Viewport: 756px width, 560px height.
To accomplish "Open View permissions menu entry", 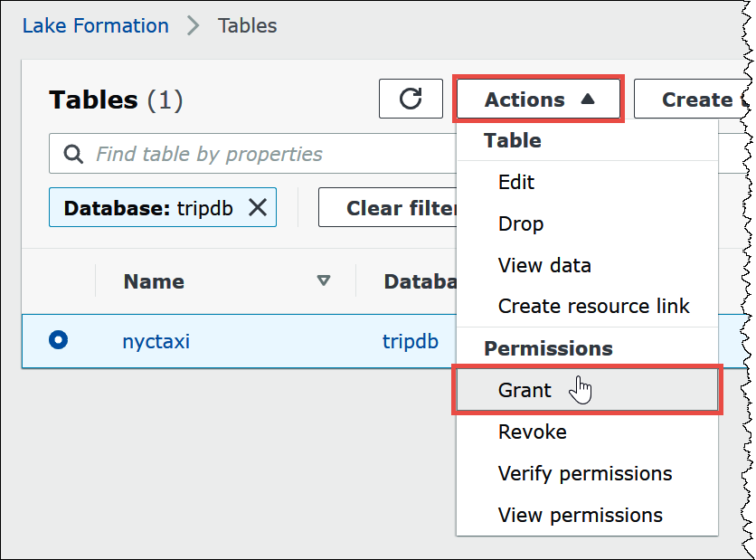I will click(580, 515).
